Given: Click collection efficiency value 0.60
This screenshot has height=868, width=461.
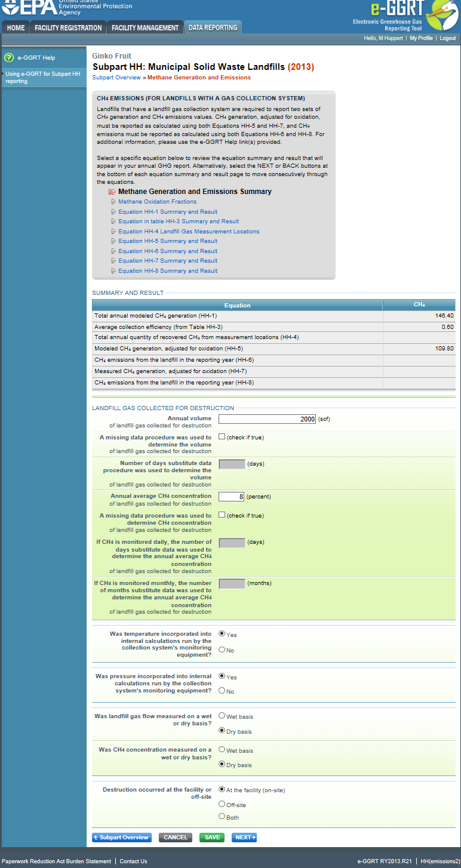Looking at the screenshot, I should [x=448, y=327].
